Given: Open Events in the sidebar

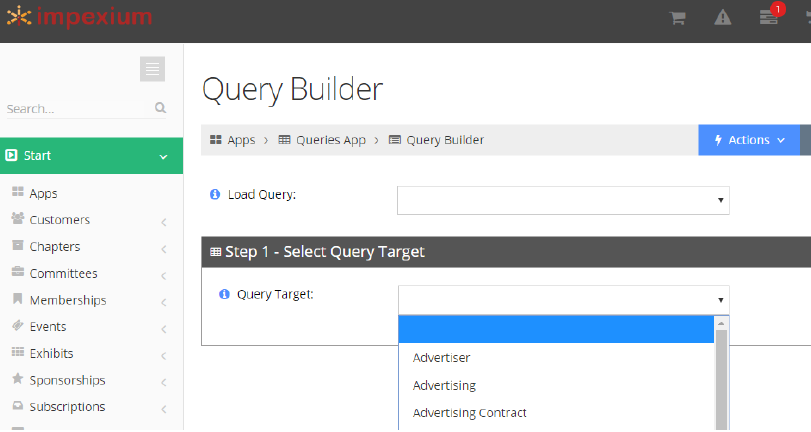Looking at the screenshot, I should [x=48, y=326].
